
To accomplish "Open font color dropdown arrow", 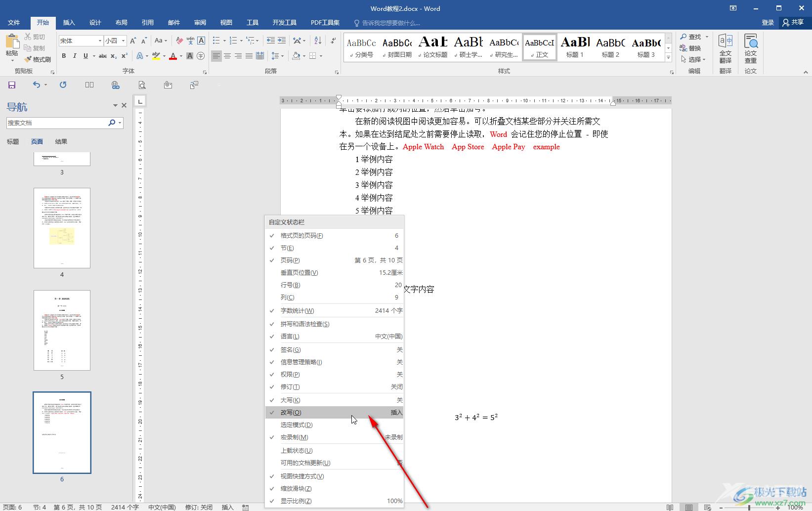I will (x=181, y=56).
